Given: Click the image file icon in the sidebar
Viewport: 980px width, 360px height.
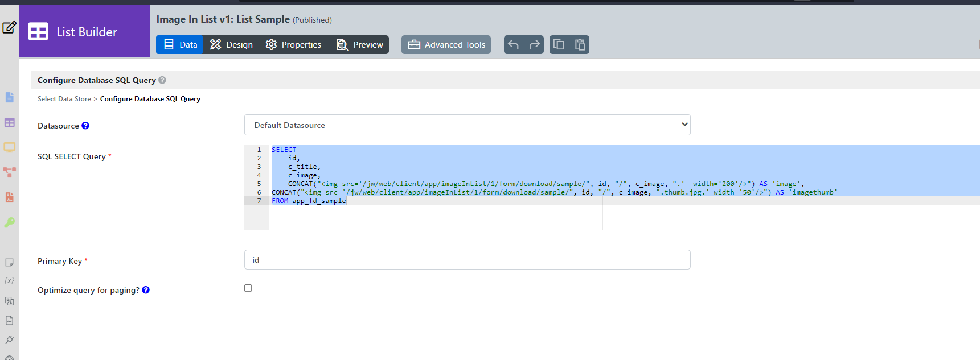Looking at the screenshot, I should tap(9, 320).
